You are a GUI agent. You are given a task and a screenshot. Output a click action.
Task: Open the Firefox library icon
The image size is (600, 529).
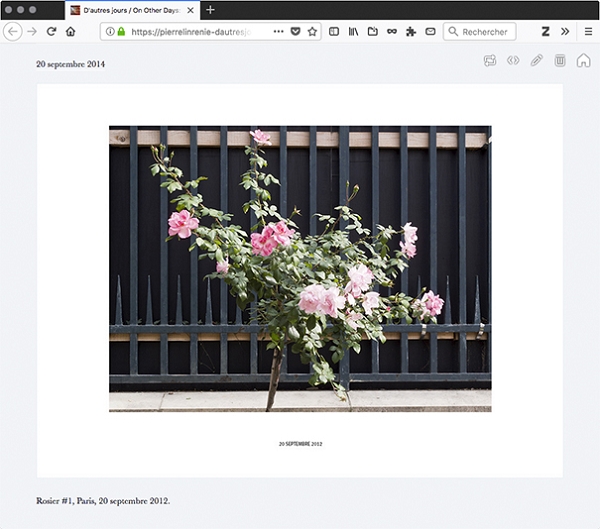pos(353,32)
